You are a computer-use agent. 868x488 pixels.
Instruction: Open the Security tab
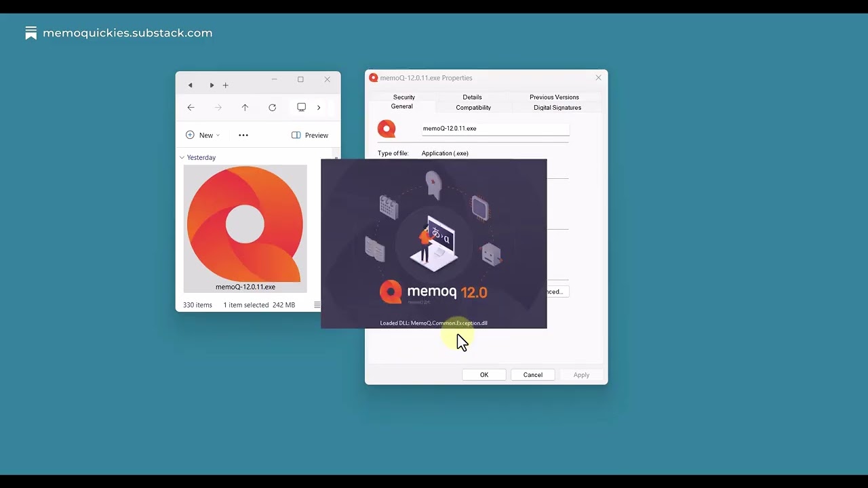click(404, 97)
